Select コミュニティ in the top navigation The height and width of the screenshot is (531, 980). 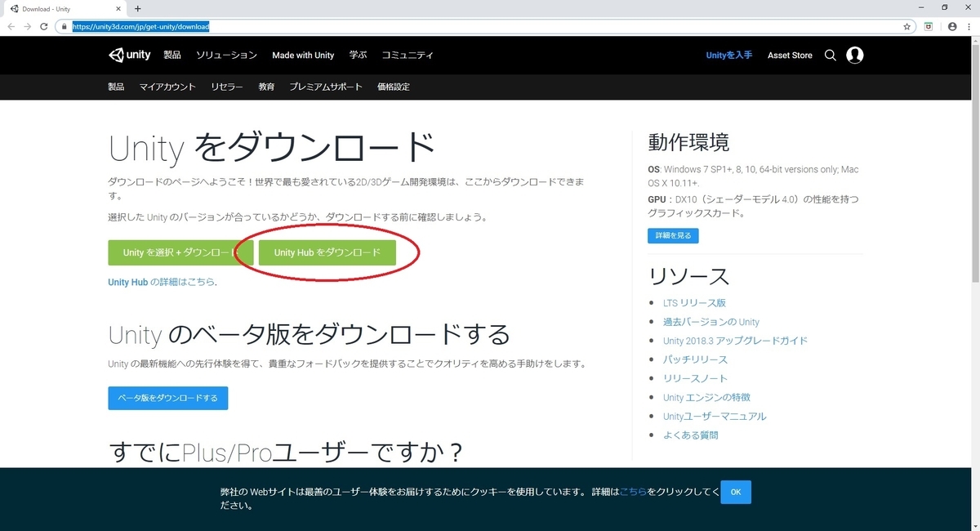[x=408, y=55]
